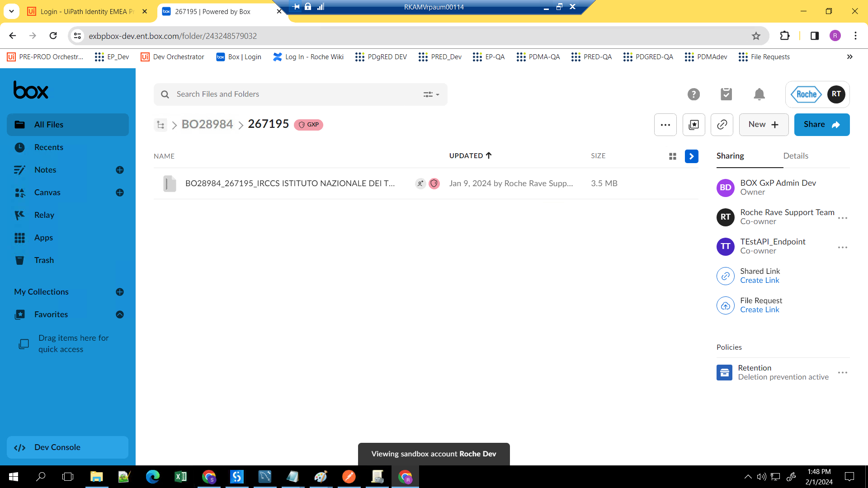Open the Help question mark icon

693,94
